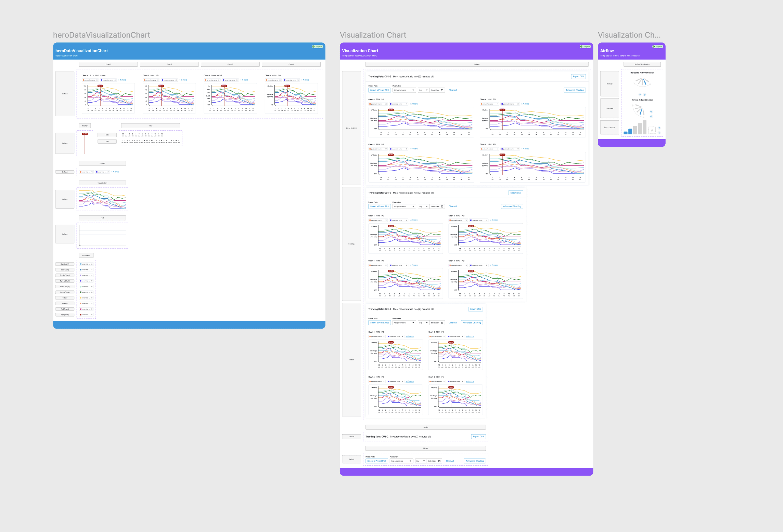Screen dimensions: 783x532
Task: Remove the Blue (Light) parameter chip
Action: (92, 264)
